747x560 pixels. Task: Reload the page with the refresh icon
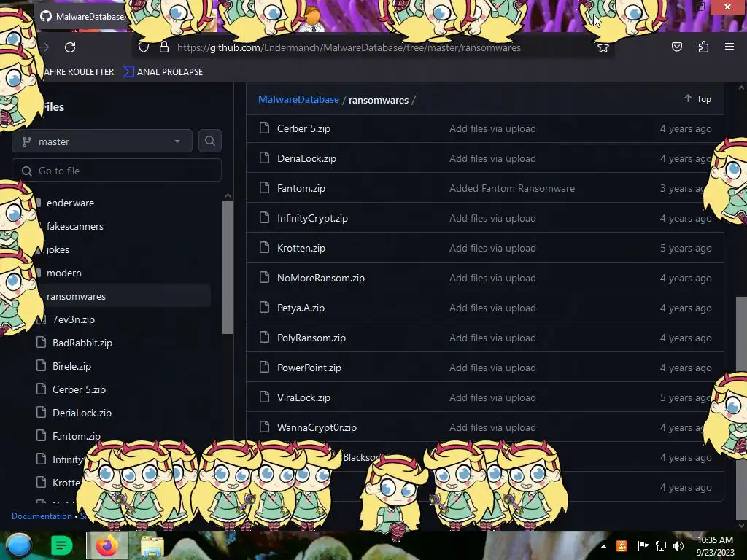coord(70,47)
